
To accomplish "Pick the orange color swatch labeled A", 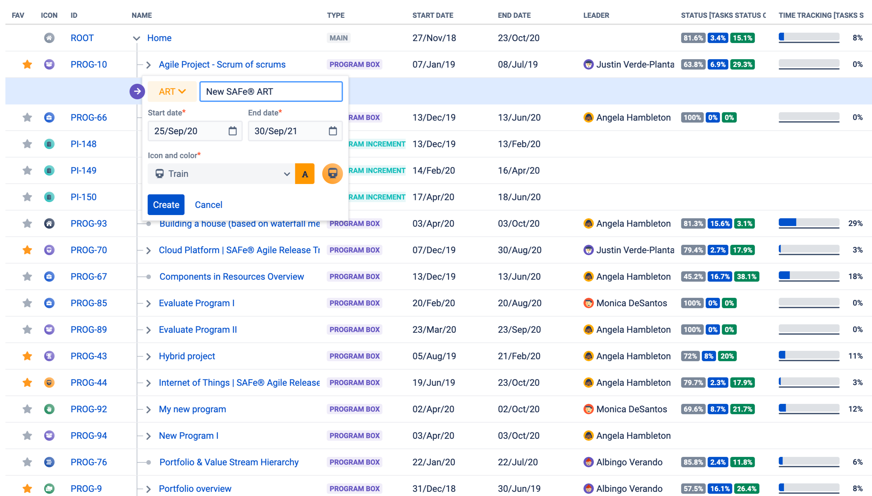I will pyautogui.click(x=305, y=174).
